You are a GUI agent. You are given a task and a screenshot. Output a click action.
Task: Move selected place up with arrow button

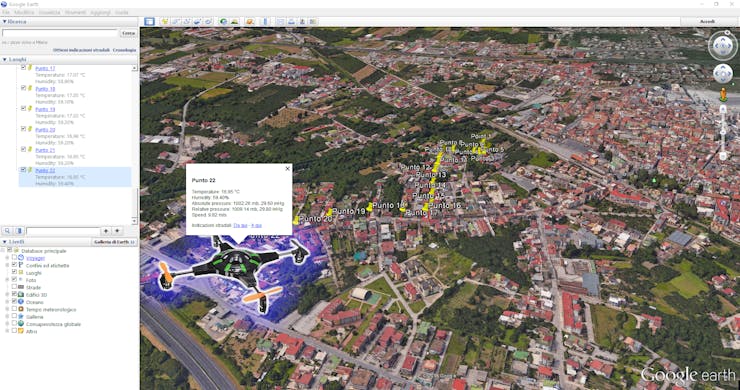(106, 231)
